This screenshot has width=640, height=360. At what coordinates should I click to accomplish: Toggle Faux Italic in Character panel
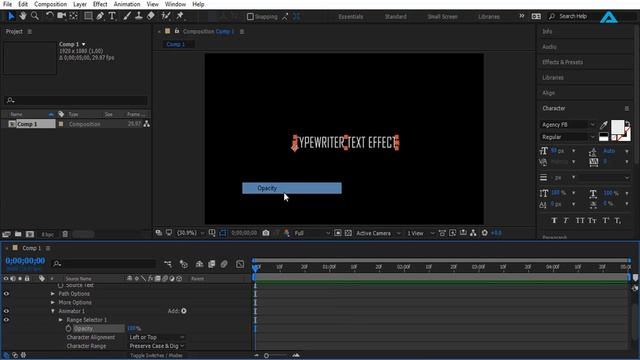[x=566, y=220]
